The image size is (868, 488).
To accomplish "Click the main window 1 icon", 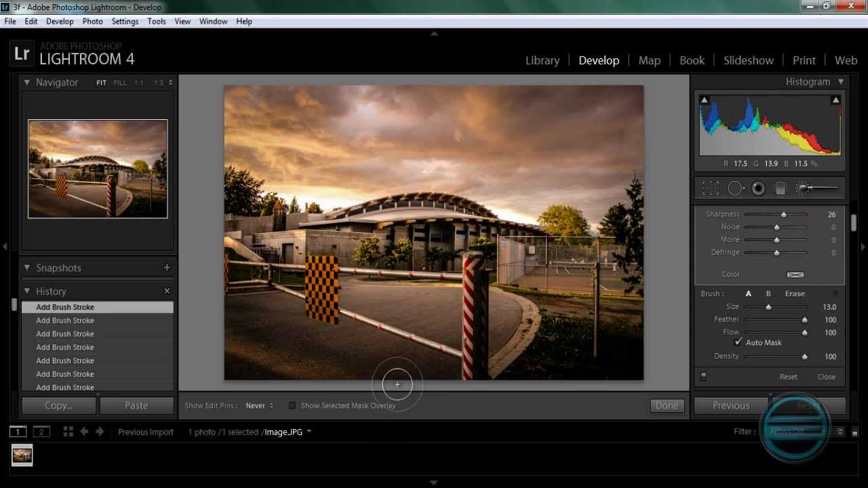I will pos(18,432).
